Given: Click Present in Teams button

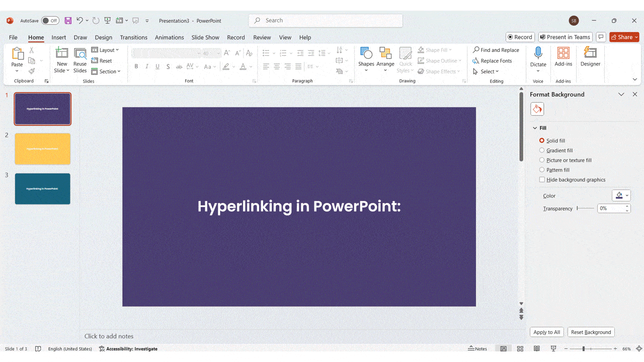Looking at the screenshot, I should click(565, 37).
